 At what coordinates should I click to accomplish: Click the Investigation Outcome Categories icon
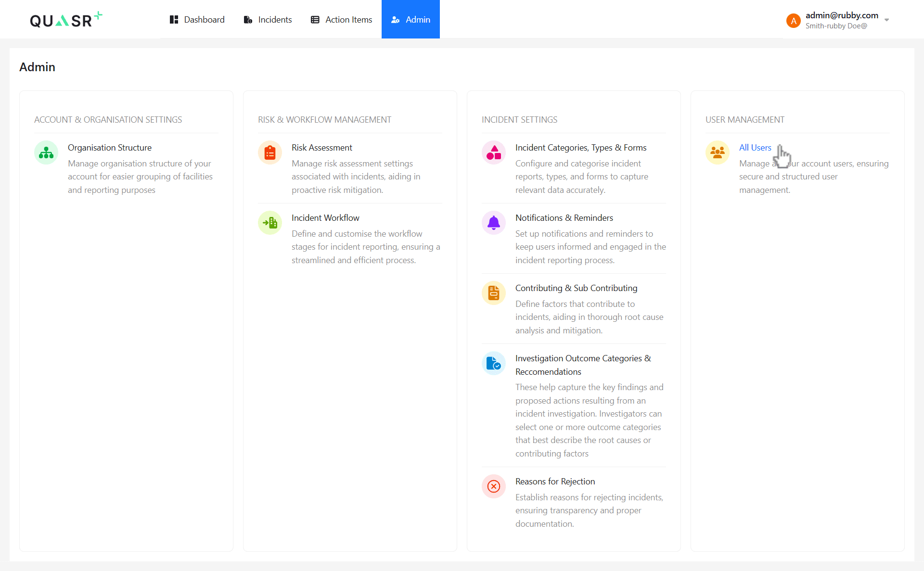493,363
